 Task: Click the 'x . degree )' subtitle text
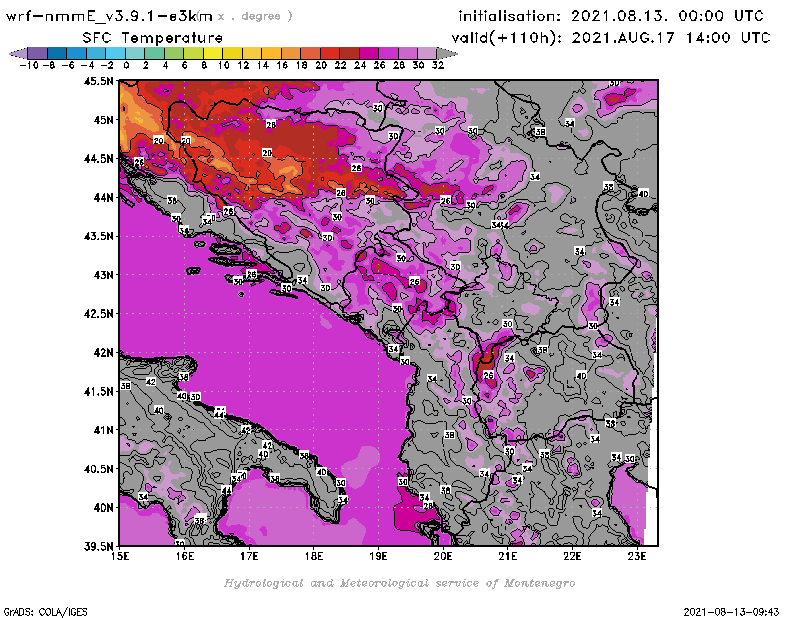coord(255,16)
